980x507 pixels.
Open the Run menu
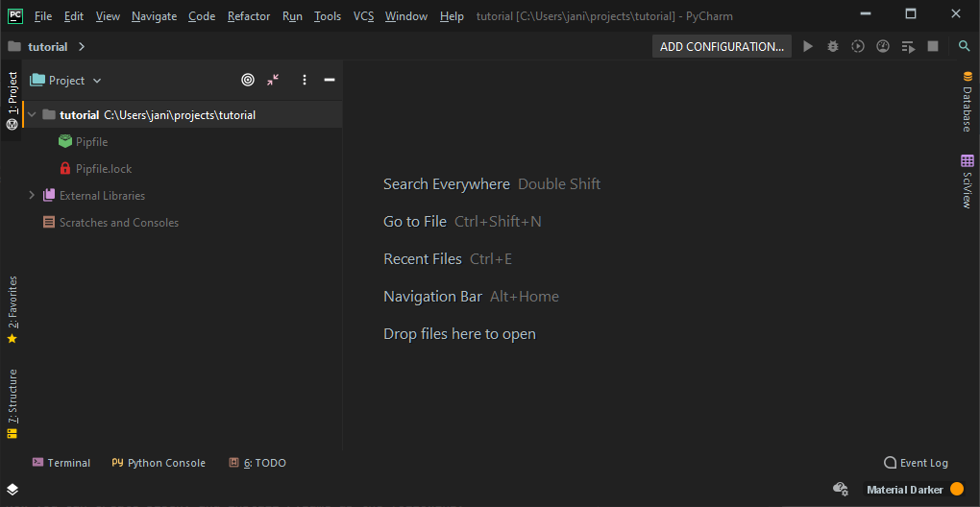pos(292,16)
